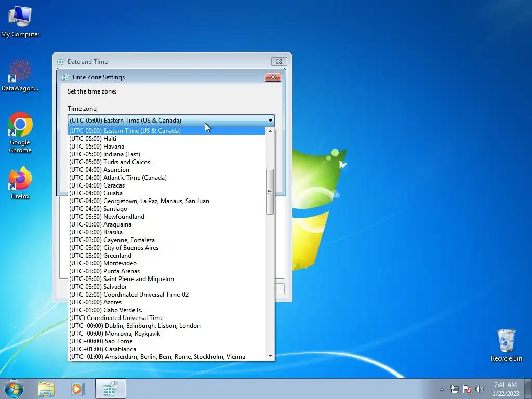Pick the Casablanca time zone
Image resolution: width=532 pixels, height=399 pixels.
[x=167, y=349]
